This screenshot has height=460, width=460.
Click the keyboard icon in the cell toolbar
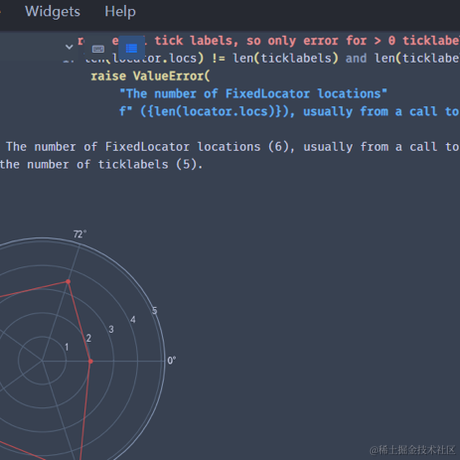98,49
